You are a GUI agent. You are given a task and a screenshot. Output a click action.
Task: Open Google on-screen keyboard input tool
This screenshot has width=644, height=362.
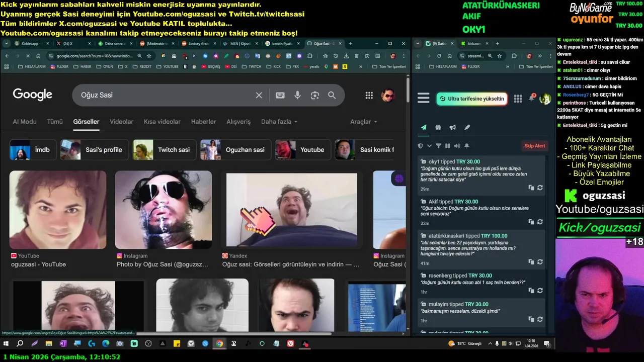coord(280,95)
